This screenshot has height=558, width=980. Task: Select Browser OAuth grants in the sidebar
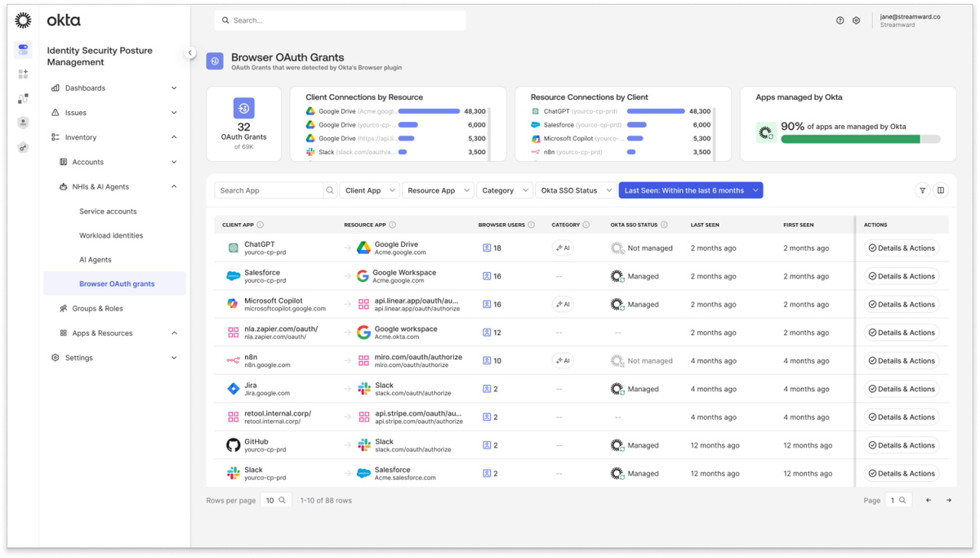point(114,283)
